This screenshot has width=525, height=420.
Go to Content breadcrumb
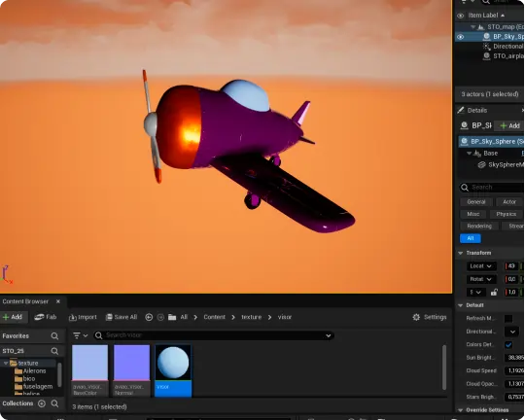click(x=214, y=317)
